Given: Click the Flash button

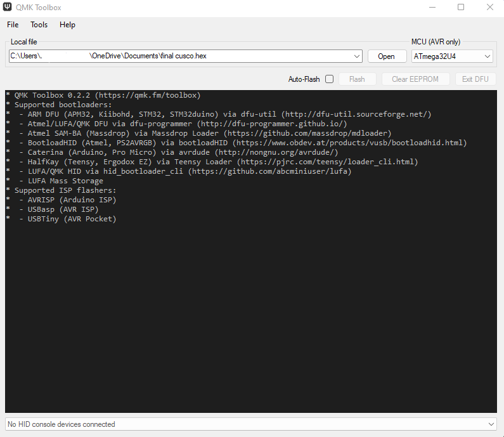Looking at the screenshot, I should coord(357,79).
